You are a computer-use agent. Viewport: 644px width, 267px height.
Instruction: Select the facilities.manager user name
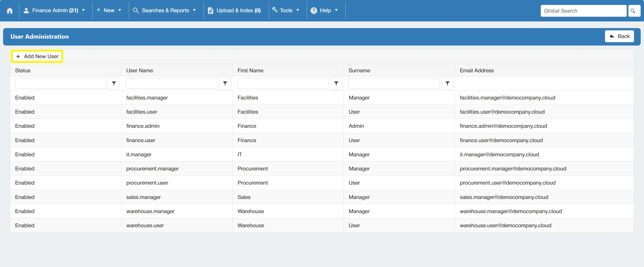pyautogui.click(x=147, y=98)
